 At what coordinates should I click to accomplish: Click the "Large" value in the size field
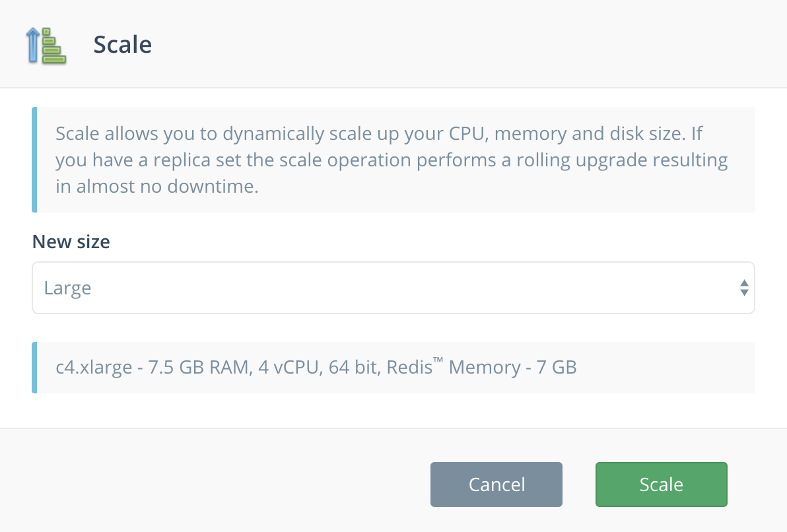(67, 288)
